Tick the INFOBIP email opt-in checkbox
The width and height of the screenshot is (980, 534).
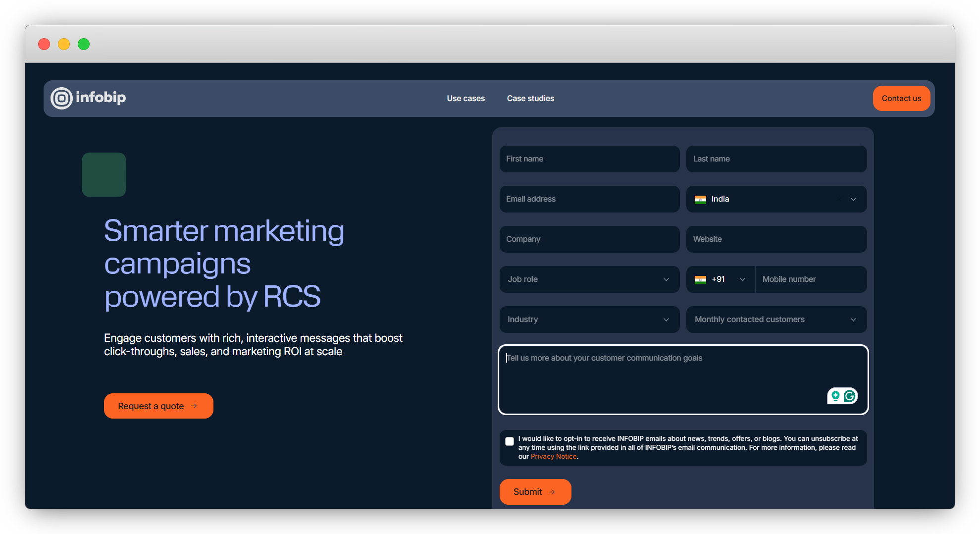[x=510, y=441]
